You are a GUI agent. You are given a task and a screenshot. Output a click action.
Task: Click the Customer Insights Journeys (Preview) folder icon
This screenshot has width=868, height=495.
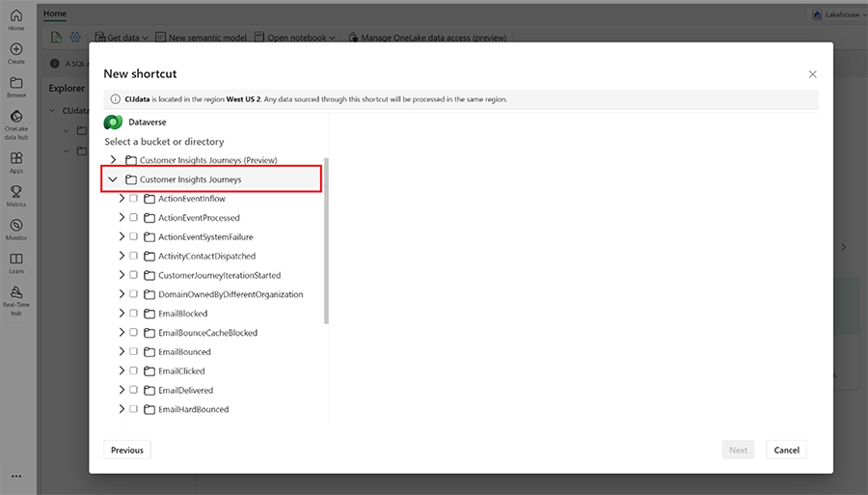coord(130,160)
